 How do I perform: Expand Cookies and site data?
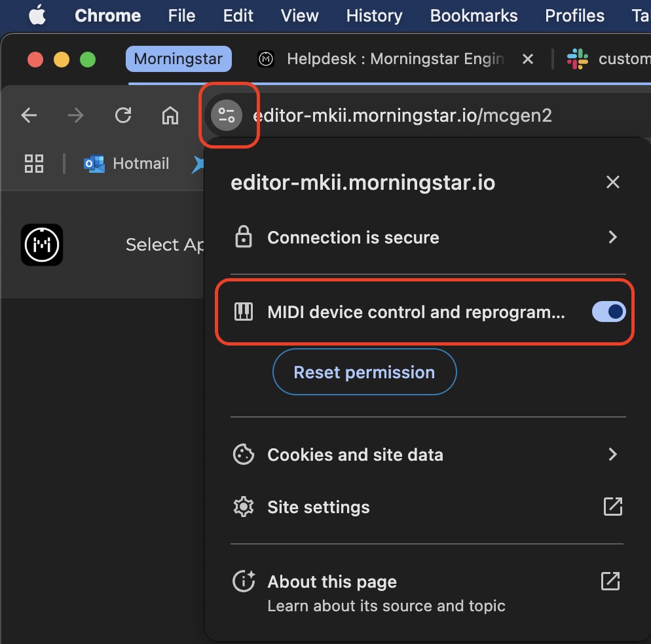[x=612, y=454]
